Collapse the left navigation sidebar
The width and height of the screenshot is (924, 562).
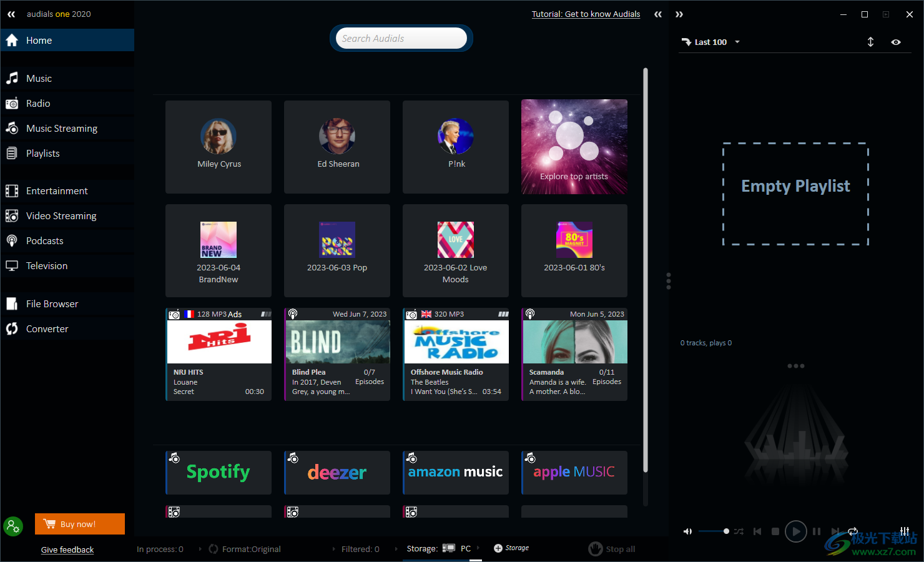click(11, 14)
